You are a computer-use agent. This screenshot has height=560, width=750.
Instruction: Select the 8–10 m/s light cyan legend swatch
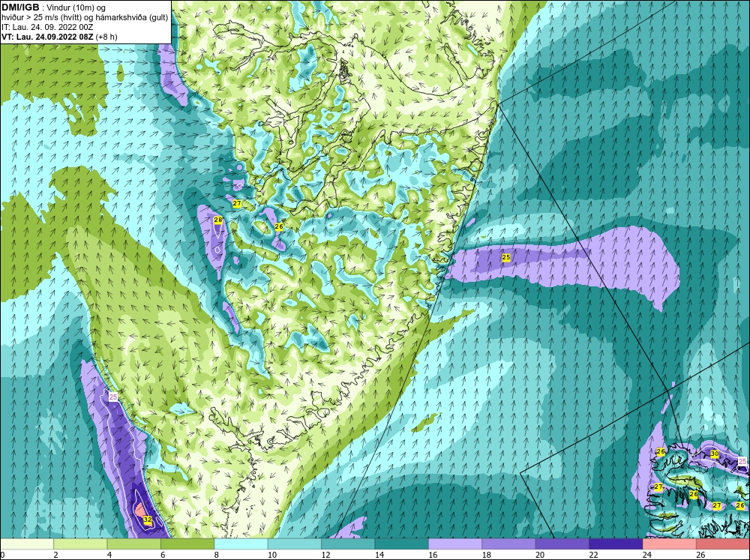(241, 544)
